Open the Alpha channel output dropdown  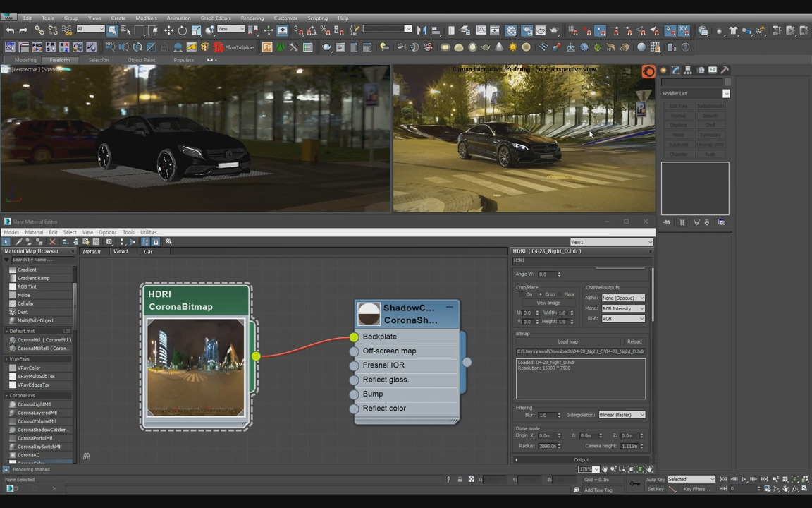click(x=623, y=298)
